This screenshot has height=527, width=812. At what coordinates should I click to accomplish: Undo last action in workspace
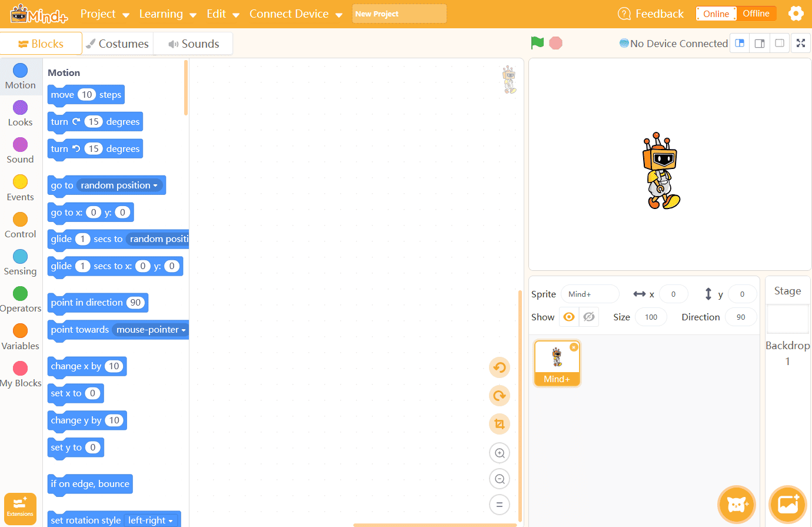click(x=500, y=368)
